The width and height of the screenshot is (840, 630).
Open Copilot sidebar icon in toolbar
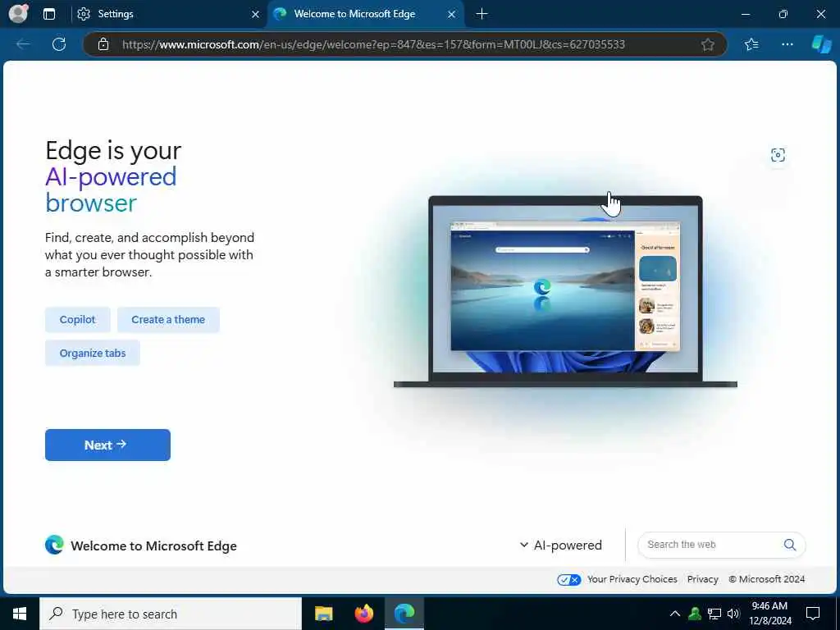click(x=821, y=44)
